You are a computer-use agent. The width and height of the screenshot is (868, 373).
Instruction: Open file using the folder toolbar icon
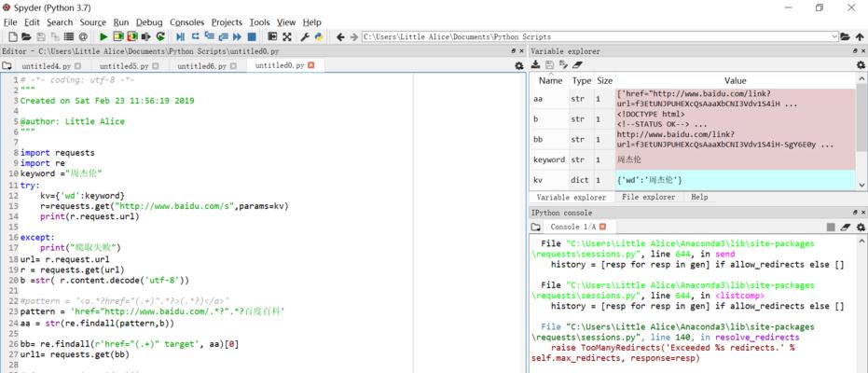(26, 37)
